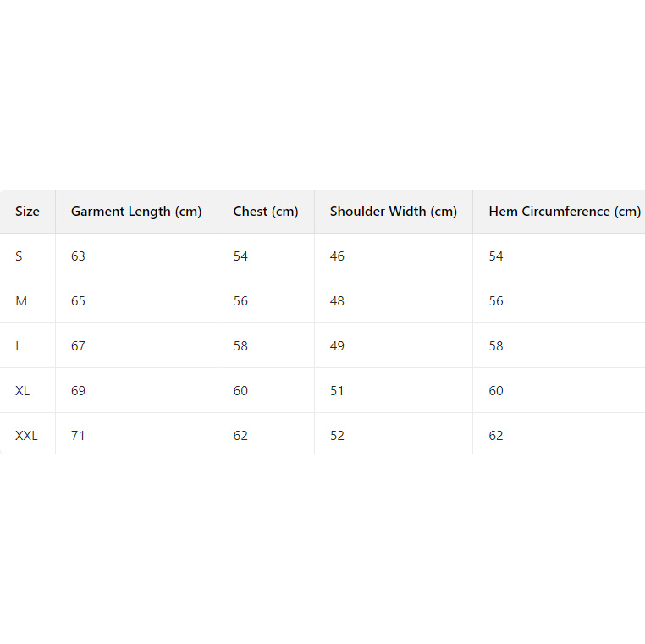Viewport: 645px width, 644px height.
Task: Select the hem circumference value for size XL
Action: coord(496,391)
